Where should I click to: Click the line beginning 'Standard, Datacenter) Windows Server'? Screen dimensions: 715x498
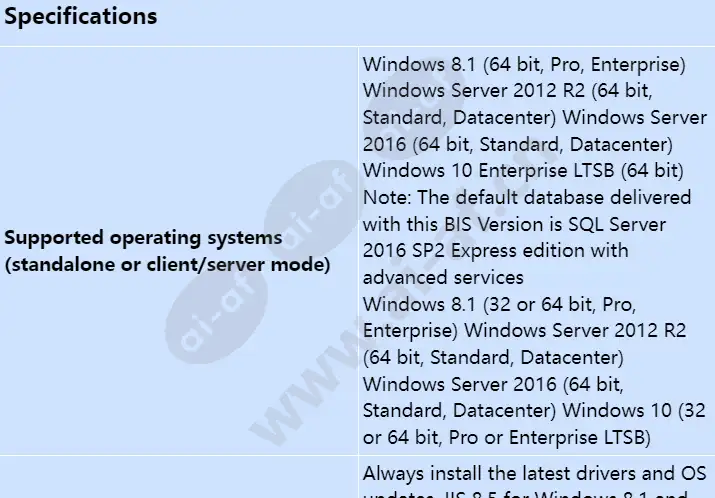pos(532,118)
